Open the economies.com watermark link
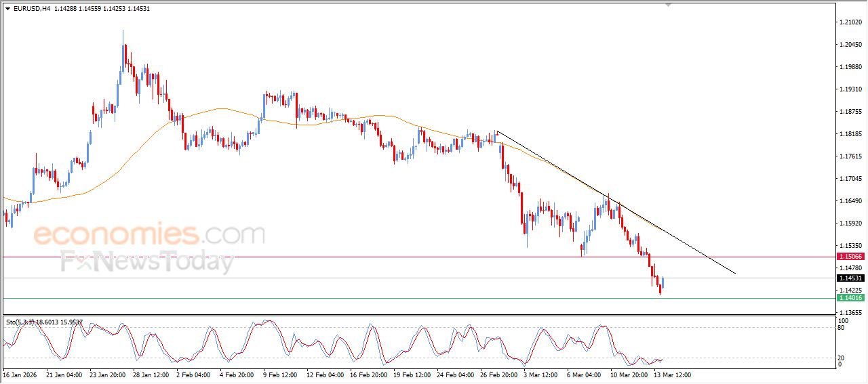 [x=149, y=234]
